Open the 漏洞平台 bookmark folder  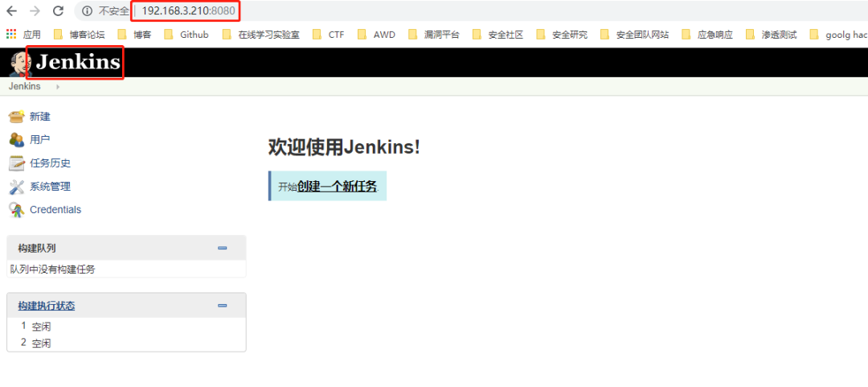(434, 35)
